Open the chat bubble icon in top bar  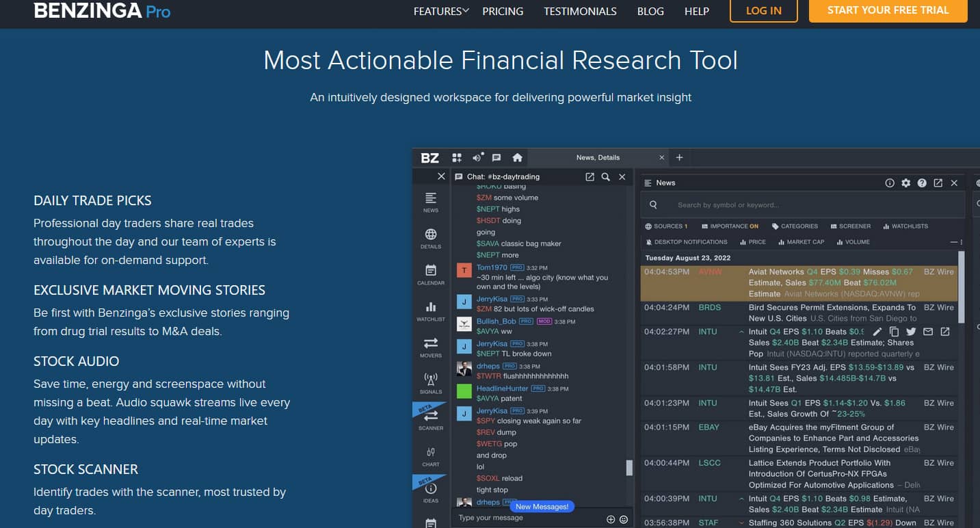coord(496,158)
